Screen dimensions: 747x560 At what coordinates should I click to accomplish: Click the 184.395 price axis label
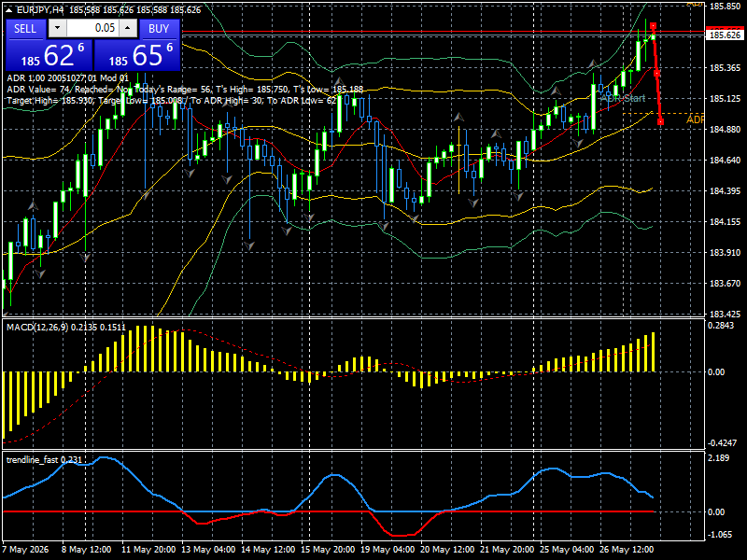(726, 191)
